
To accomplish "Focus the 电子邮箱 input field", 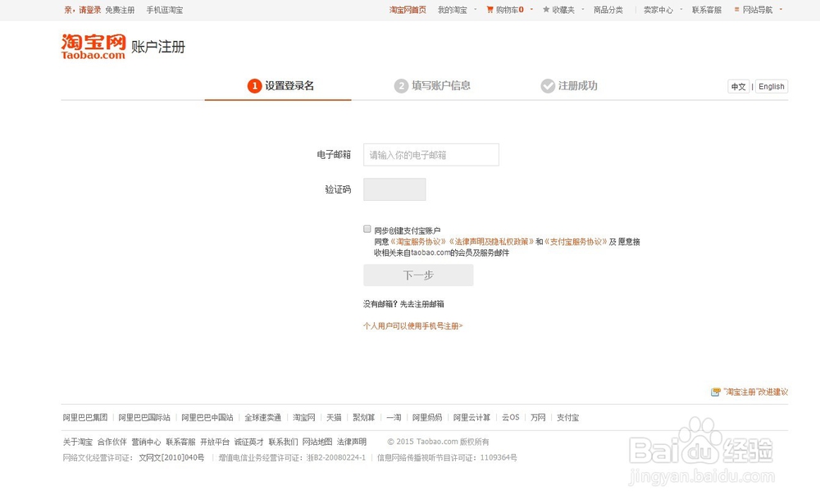I will (x=431, y=155).
